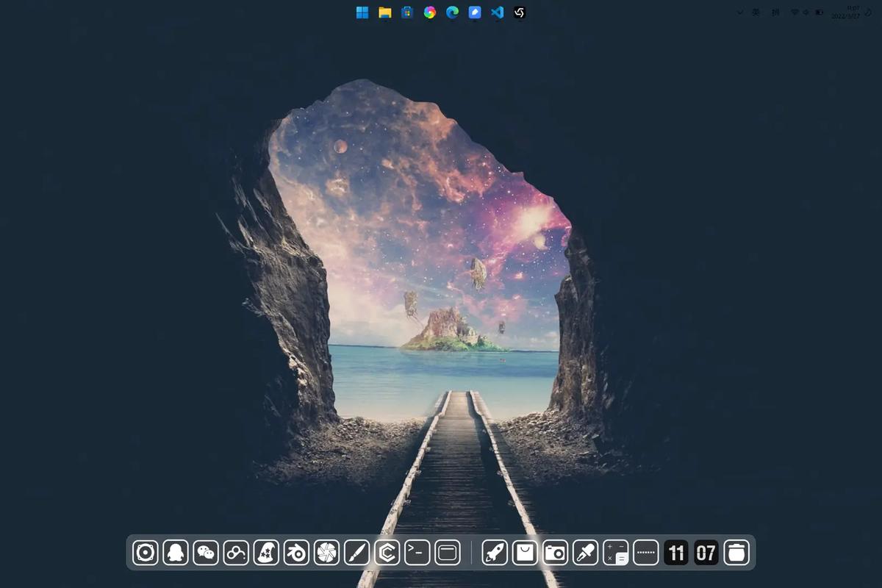Click the wizard hat icon in dock
Image resolution: width=882 pixels, height=588 pixels.
(x=266, y=553)
